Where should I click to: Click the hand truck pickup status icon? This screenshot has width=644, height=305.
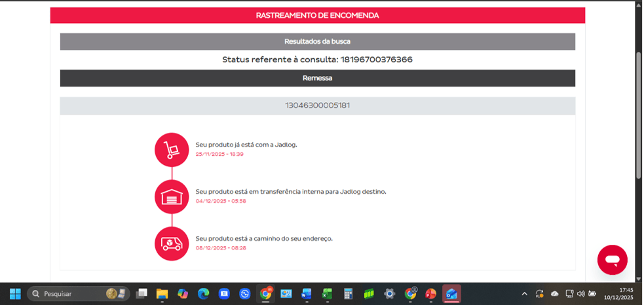click(172, 149)
